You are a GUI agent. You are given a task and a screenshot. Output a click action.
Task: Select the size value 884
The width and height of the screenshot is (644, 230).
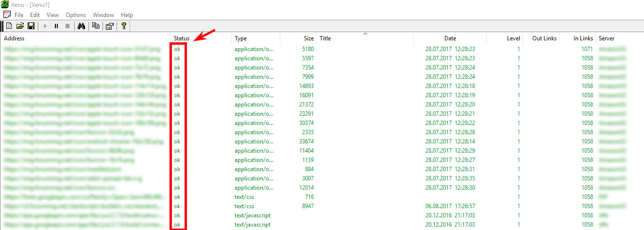click(x=309, y=169)
